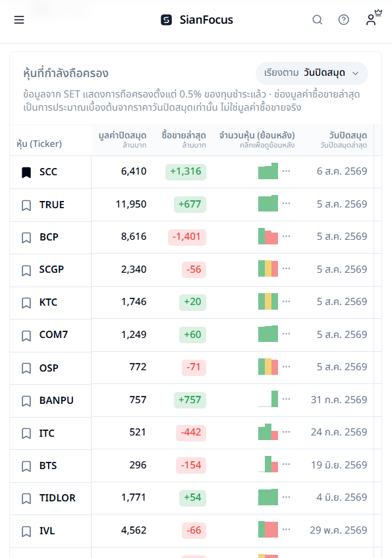Open the user profile crown icon
The image size is (392, 558).
pyautogui.click(x=374, y=18)
